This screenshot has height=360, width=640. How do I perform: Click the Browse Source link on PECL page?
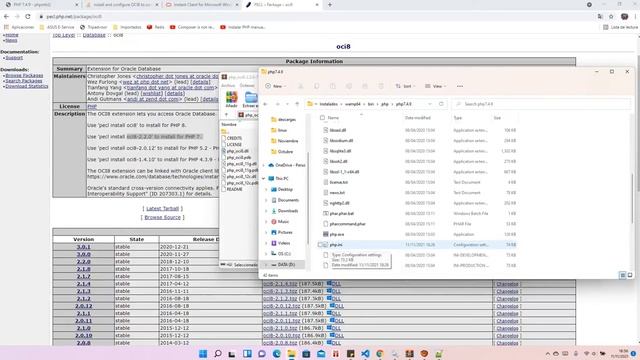[162, 218]
